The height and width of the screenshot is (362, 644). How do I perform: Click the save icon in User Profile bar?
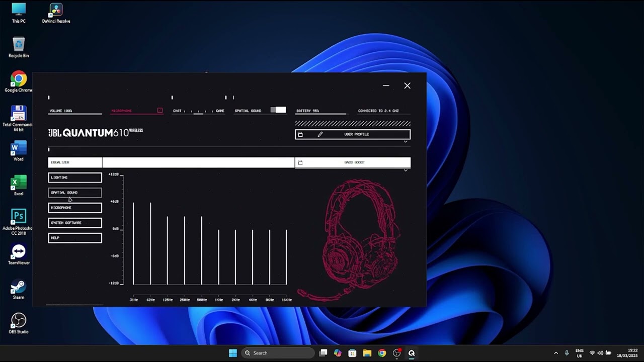coord(300,134)
